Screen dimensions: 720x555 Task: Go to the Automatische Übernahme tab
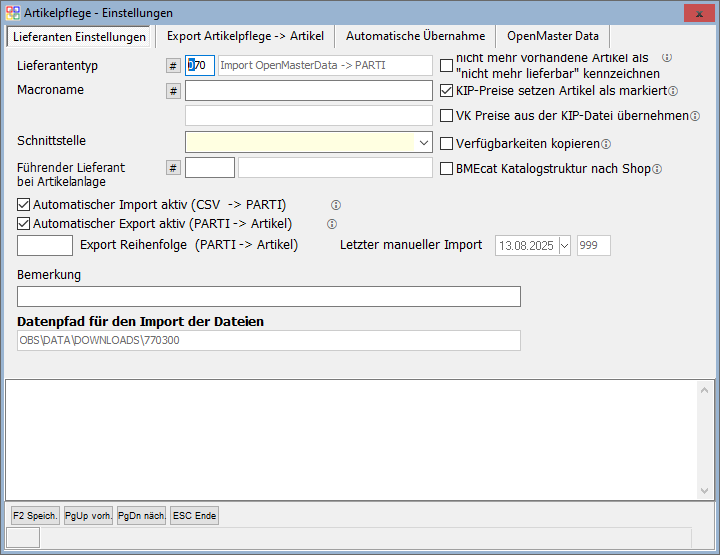(x=415, y=36)
